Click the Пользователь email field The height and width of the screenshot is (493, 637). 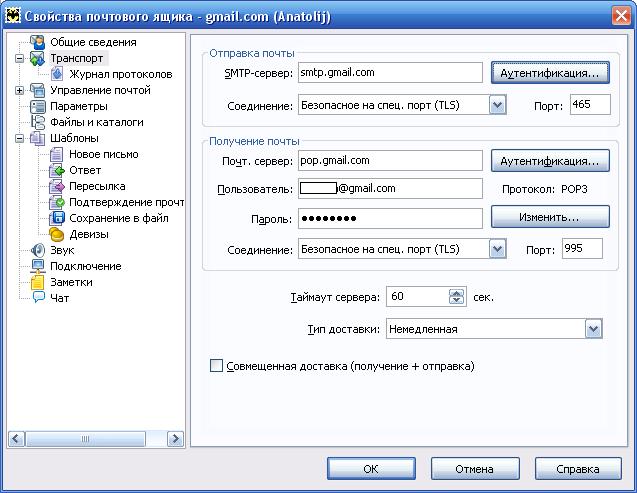point(390,188)
